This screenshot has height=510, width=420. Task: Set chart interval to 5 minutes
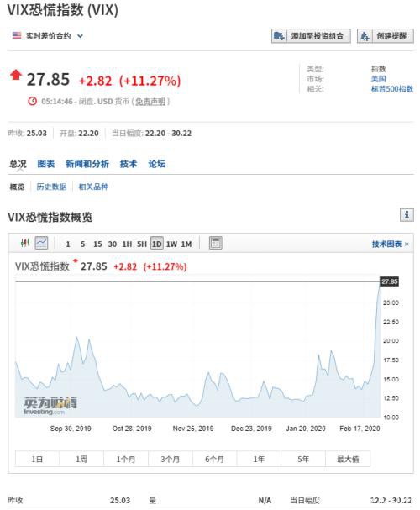[83, 244]
